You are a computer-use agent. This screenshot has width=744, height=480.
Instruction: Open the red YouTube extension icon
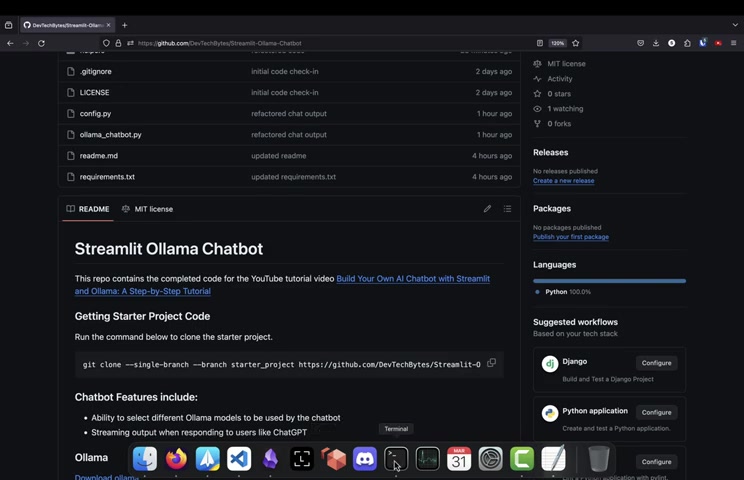click(x=718, y=43)
